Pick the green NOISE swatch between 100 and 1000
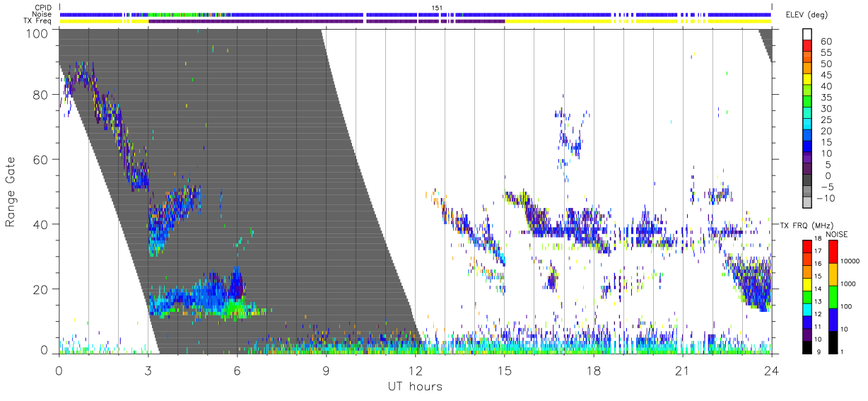Viewport: 868px width, 401px height. pyautogui.click(x=832, y=296)
